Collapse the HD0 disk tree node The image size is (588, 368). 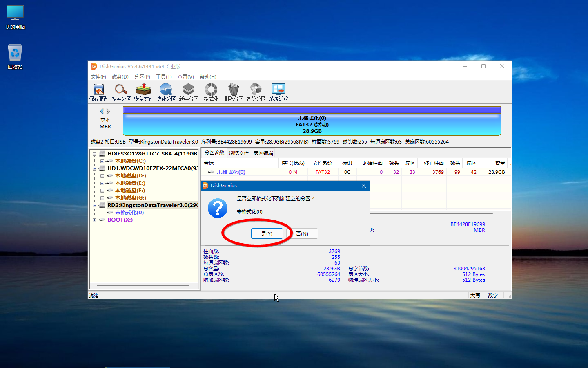[95, 154]
